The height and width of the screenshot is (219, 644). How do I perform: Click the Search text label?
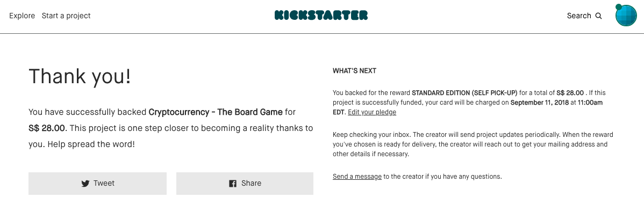click(x=579, y=16)
